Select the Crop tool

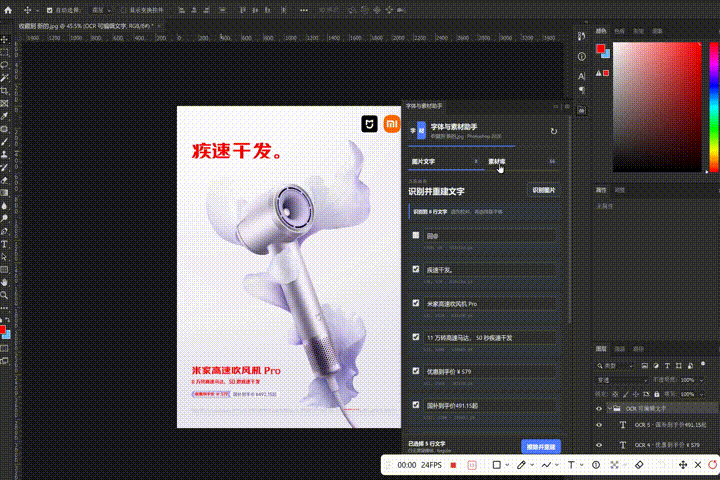5,91
